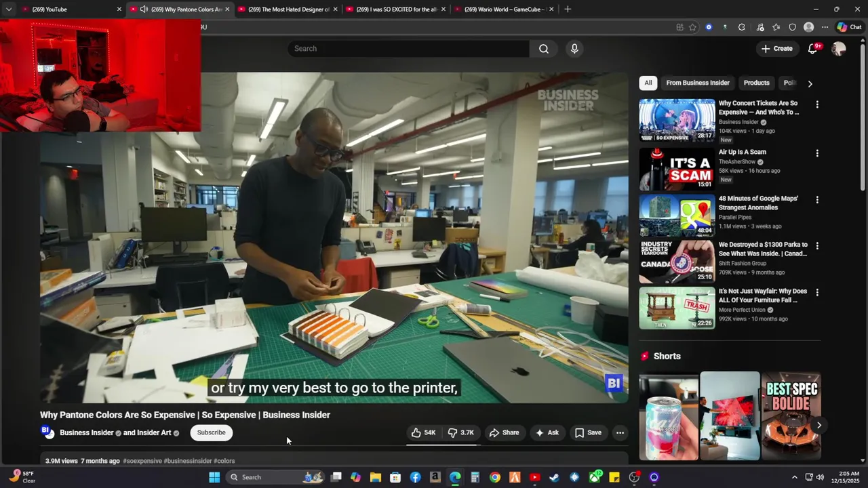This screenshot has width=868, height=488.
Task: Open Windows Start menu
Action: 214,477
